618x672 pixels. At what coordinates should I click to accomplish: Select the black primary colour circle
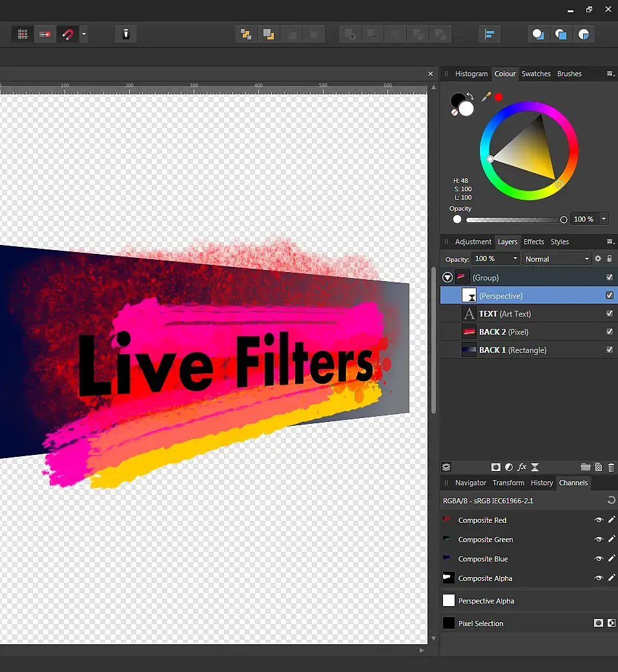click(x=458, y=101)
